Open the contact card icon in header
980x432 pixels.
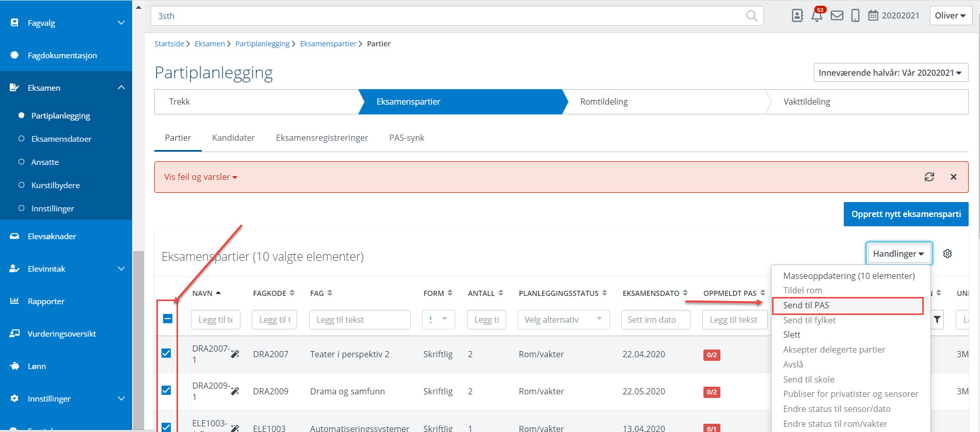[797, 15]
